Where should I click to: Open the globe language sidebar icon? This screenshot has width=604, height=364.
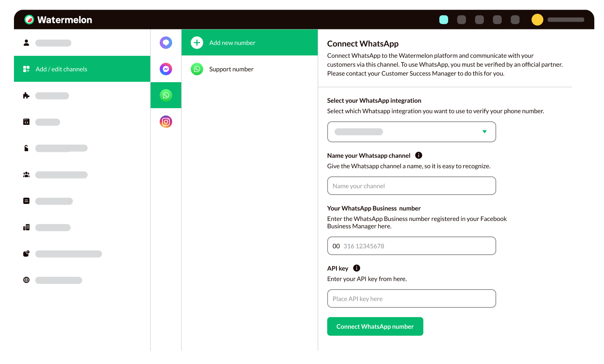26,280
